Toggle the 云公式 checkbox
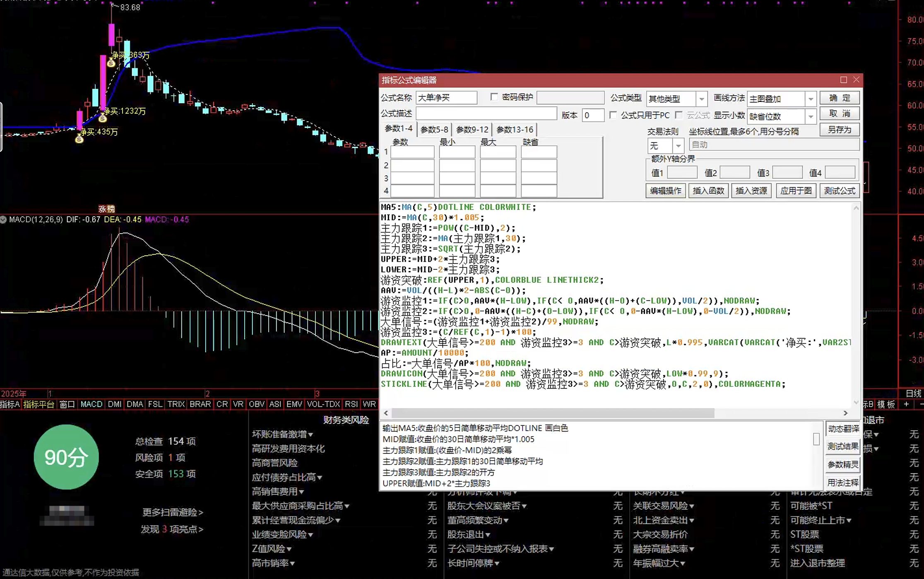The image size is (924, 579). [x=679, y=115]
